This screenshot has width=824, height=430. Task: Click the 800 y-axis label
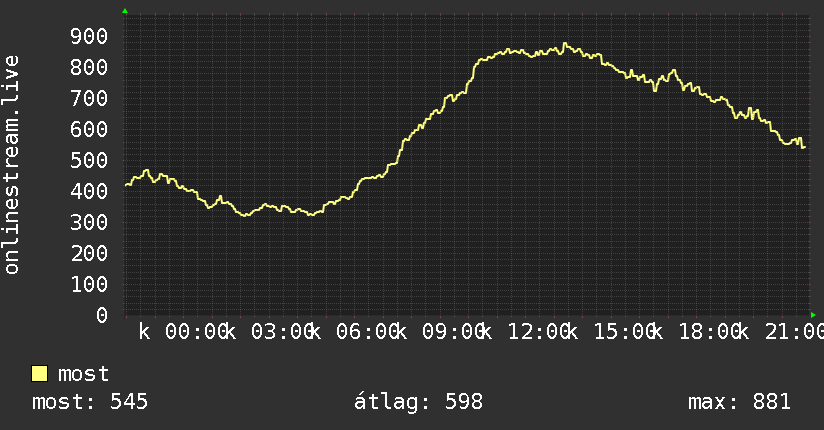click(x=89, y=67)
